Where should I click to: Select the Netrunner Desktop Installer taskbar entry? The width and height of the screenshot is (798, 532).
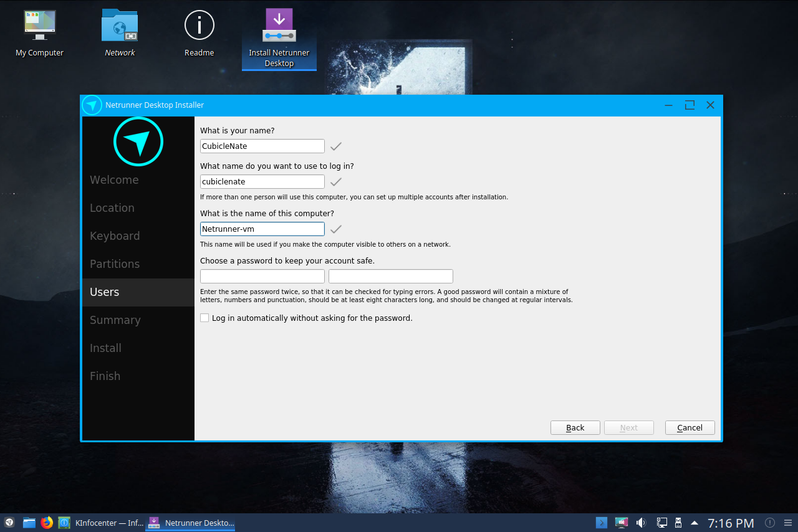click(190, 523)
